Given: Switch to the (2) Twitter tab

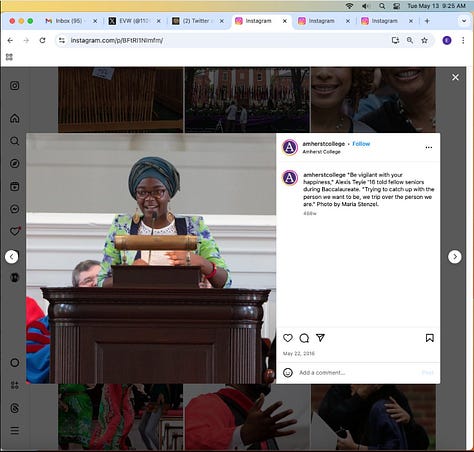Looking at the screenshot, I should point(197,21).
